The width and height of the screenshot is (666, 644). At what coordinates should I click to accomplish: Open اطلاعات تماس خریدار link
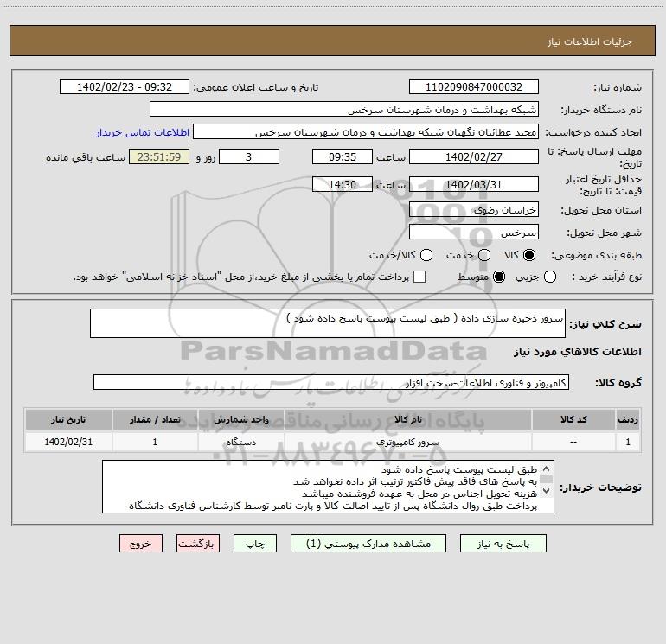(x=143, y=132)
